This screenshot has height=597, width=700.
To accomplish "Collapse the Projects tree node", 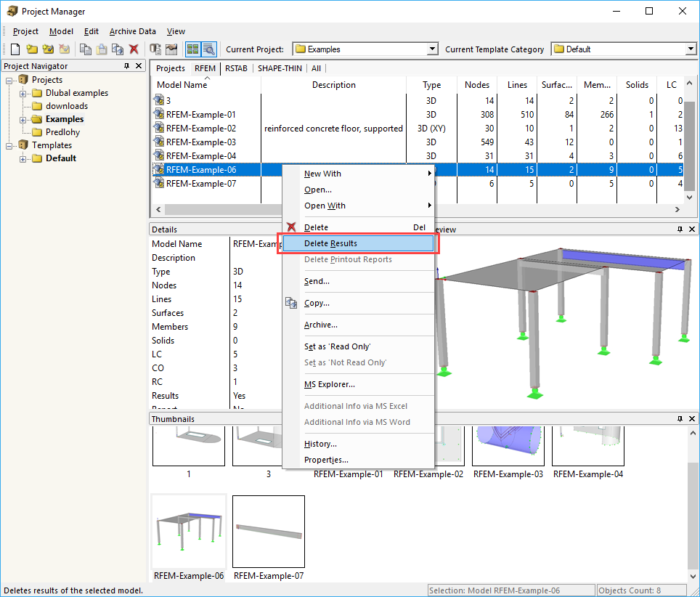I will (x=9, y=81).
